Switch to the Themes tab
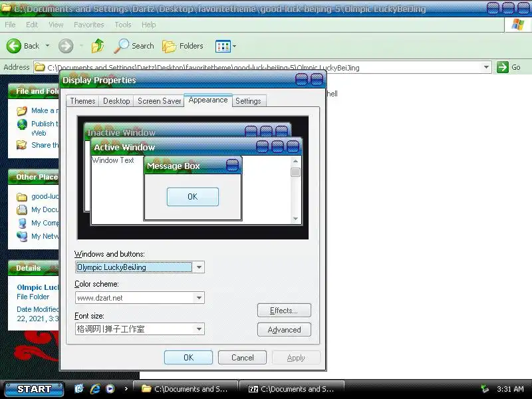 (x=82, y=101)
